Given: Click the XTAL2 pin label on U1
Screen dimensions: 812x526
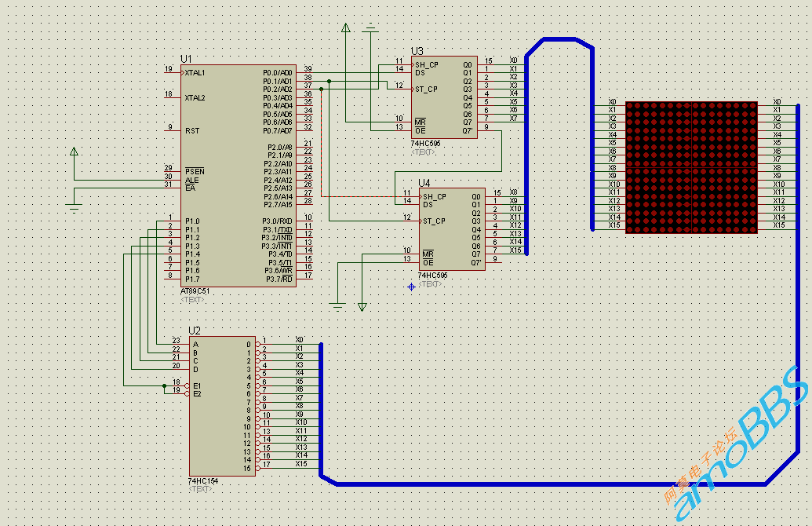Looking at the screenshot, I should [x=195, y=98].
